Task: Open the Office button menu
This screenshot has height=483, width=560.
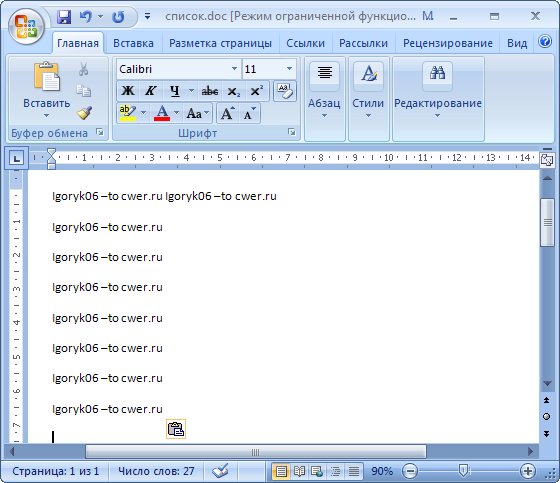Action: pos(26,26)
